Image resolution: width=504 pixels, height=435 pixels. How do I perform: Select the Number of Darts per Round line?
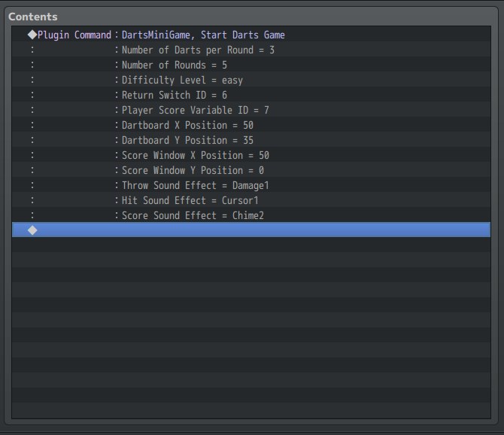pos(251,49)
